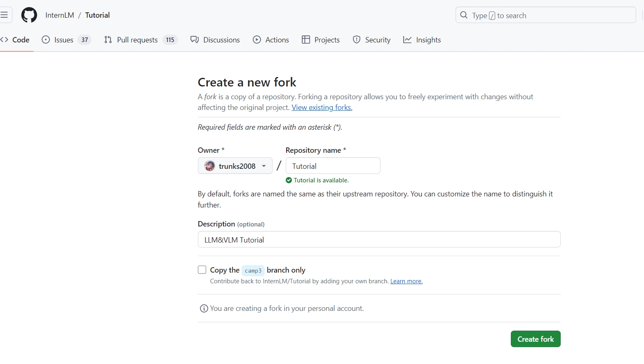This screenshot has height=364, width=644.
Task: Open the Tutorial repository link in header
Action: click(97, 15)
